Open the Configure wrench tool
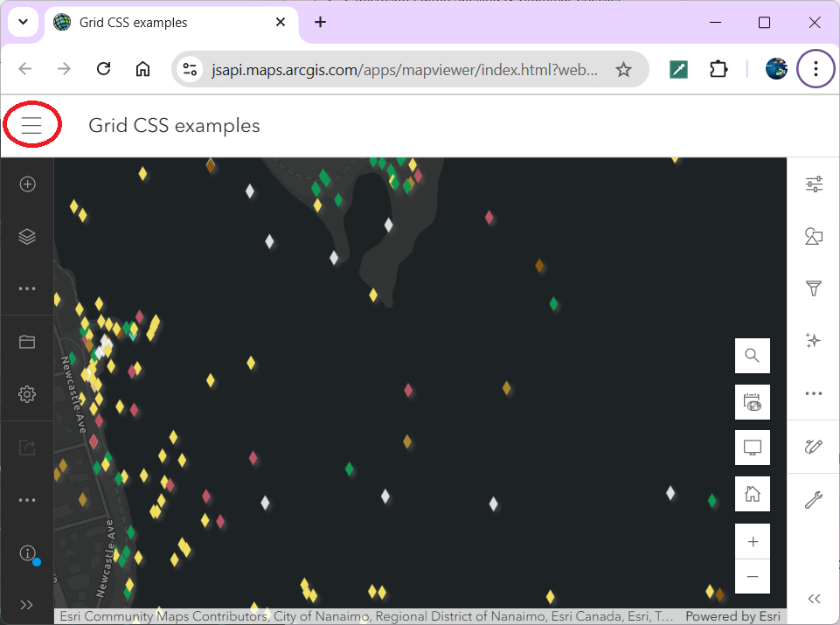The height and width of the screenshot is (625, 840). pos(813,500)
